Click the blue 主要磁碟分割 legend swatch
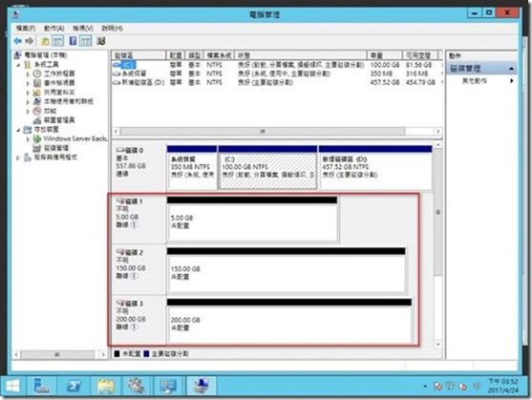This screenshot has width=532, height=400. 146,353
